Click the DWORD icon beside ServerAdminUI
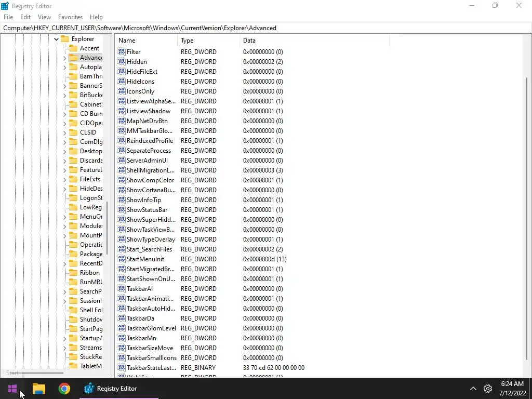This screenshot has height=399, width=532. [x=122, y=160]
